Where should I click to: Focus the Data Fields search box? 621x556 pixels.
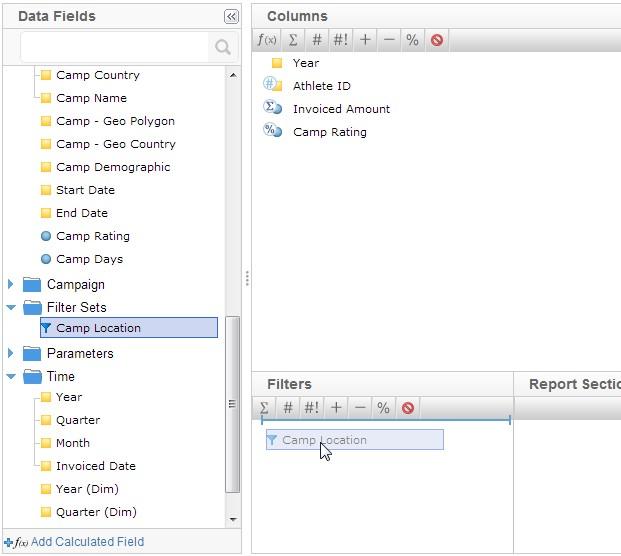(115, 47)
